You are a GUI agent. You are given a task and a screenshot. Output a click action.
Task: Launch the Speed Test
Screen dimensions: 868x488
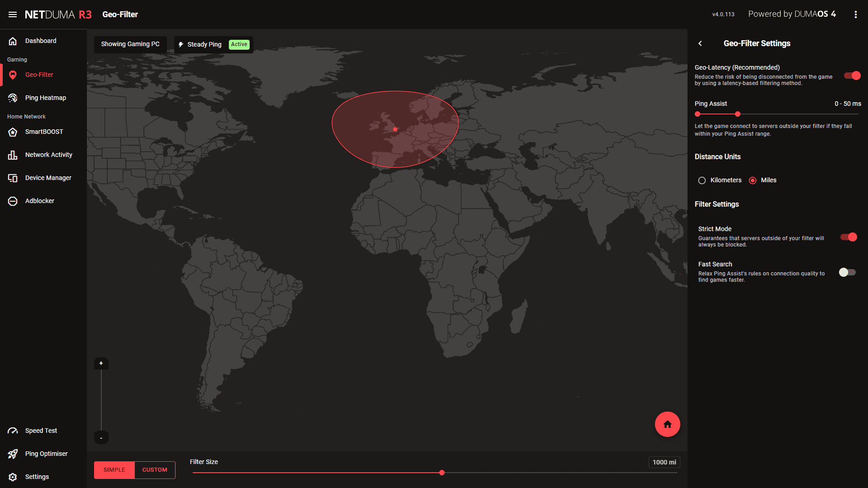tap(41, 431)
